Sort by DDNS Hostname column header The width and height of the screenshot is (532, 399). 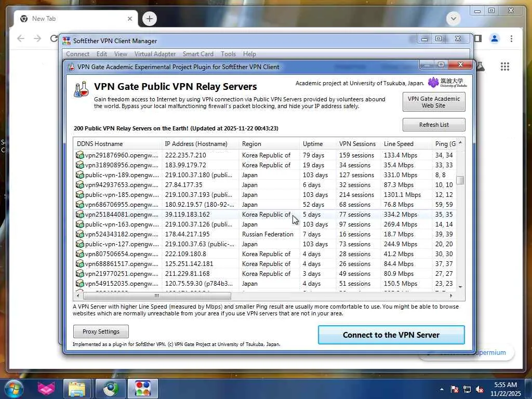point(117,143)
